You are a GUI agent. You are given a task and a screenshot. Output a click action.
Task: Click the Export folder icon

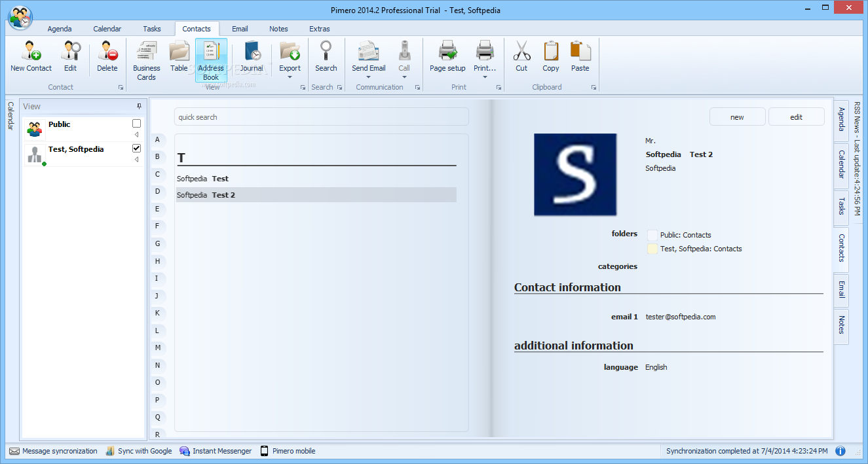tap(290, 51)
